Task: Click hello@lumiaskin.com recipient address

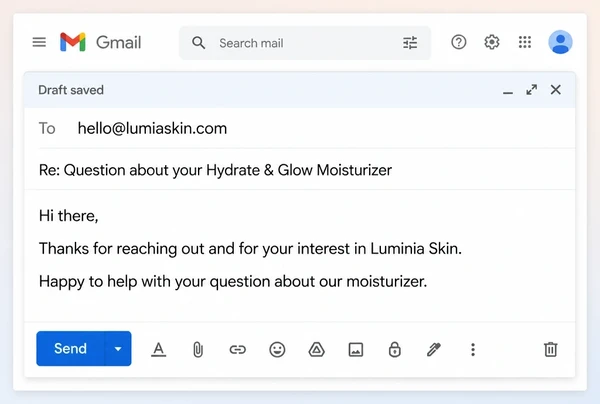Action: 152,128
